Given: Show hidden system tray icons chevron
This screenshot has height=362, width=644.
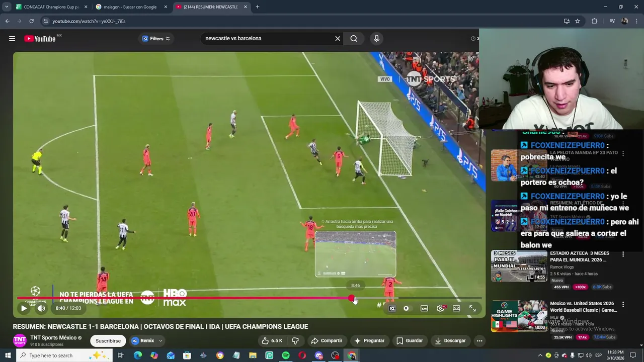Looking at the screenshot, I should [540, 355].
